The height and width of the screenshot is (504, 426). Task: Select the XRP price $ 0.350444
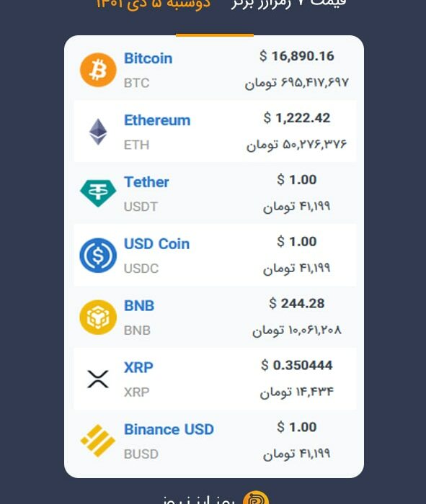click(x=297, y=365)
